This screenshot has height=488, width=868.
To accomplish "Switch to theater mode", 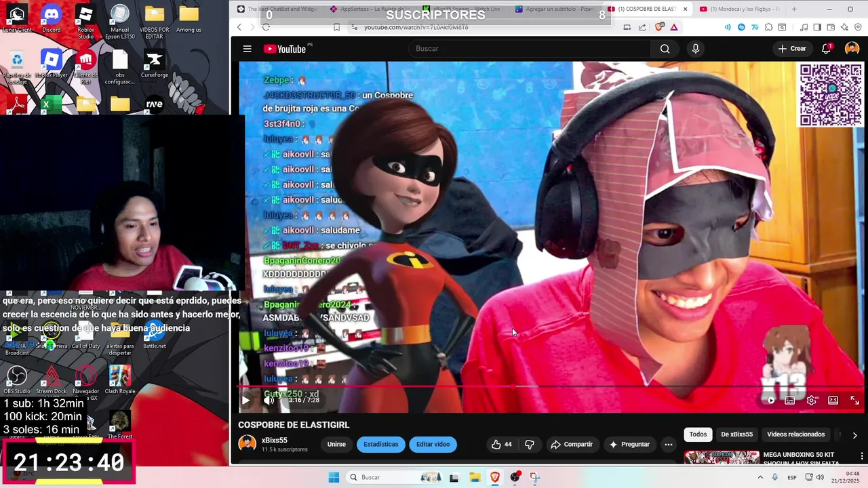I will coord(833,401).
